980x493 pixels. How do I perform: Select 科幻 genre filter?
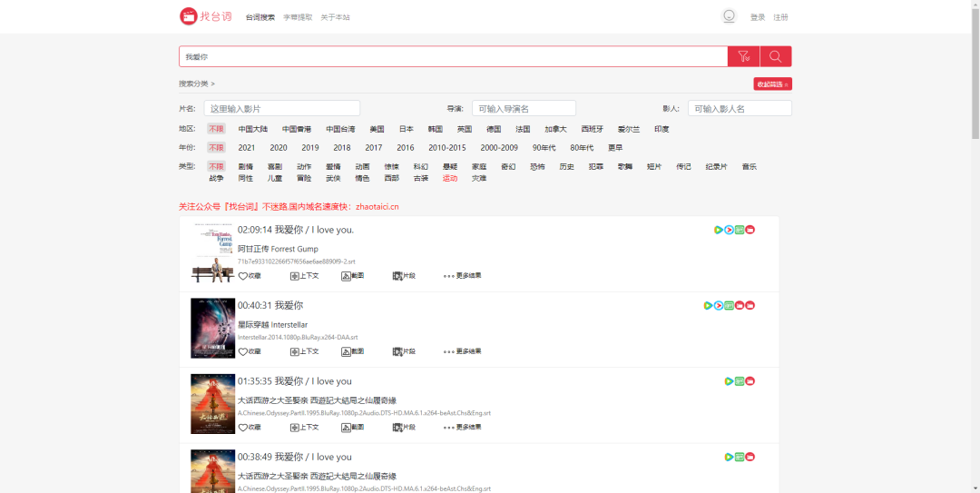[421, 166]
